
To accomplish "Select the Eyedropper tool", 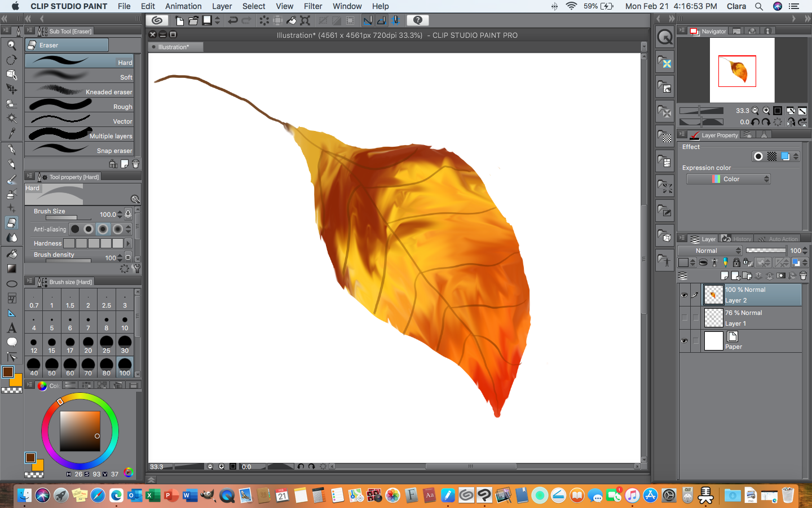I will click(11, 133).
